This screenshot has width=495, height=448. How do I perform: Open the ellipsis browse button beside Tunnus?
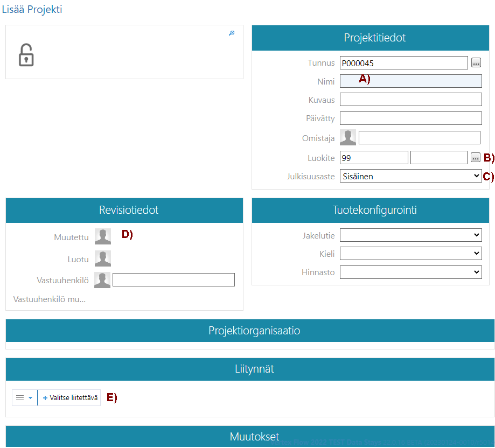(476, 63)
